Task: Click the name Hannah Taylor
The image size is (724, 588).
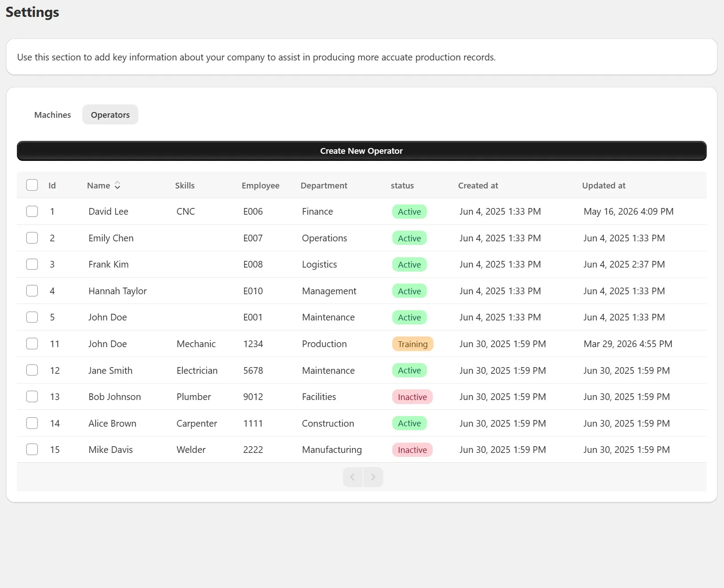Action: (117, 291)
